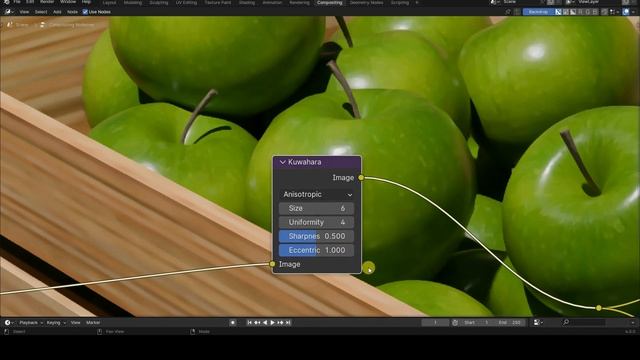The image size is (640, 360).
Task: Click the Scene icon in breadcrumb
Action: 9,25
